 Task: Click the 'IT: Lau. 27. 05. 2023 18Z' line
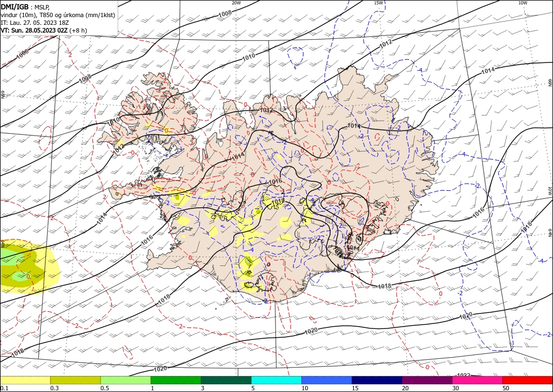coord(34,23)
